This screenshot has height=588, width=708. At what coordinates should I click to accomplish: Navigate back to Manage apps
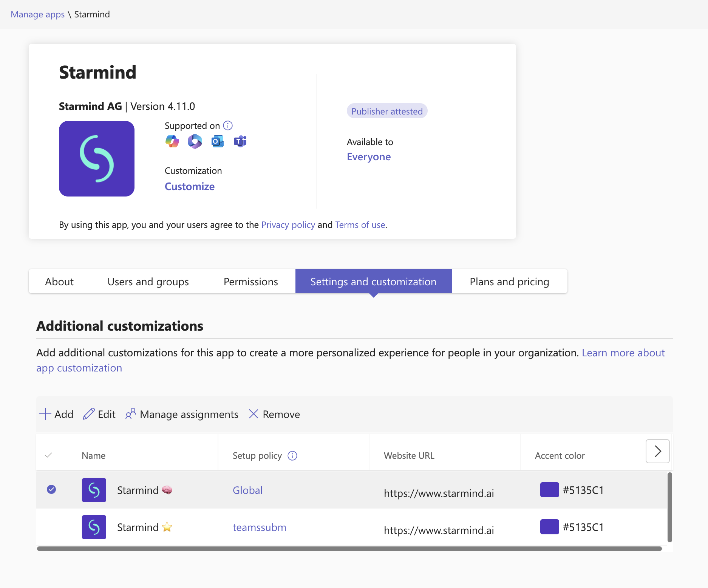[38, 14]
